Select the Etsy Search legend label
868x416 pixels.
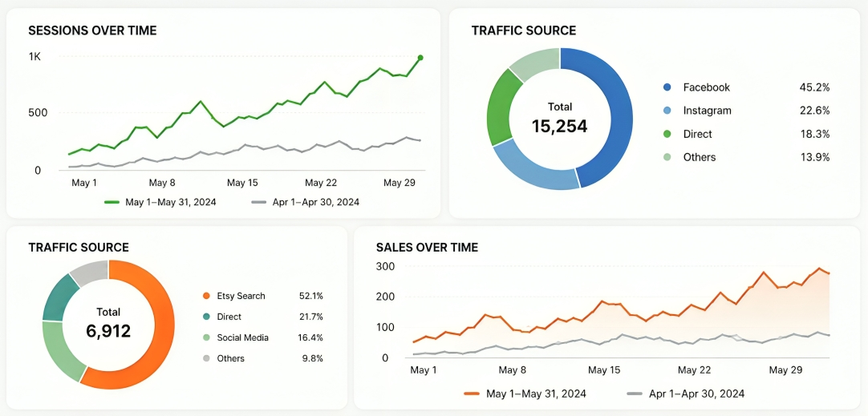pyautogui.click(x=241, y=296)
